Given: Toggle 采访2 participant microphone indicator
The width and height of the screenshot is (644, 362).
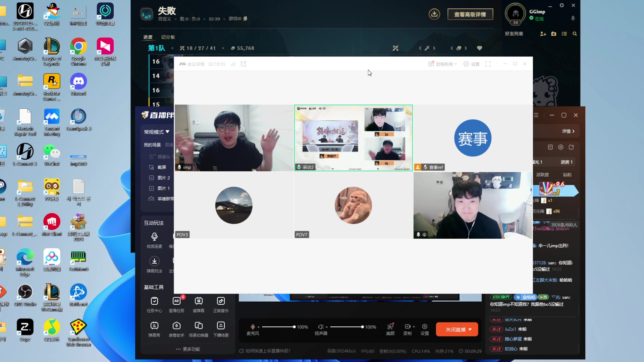Looking at the screenshot, I should pyautogui.click(x=299, y=167).
